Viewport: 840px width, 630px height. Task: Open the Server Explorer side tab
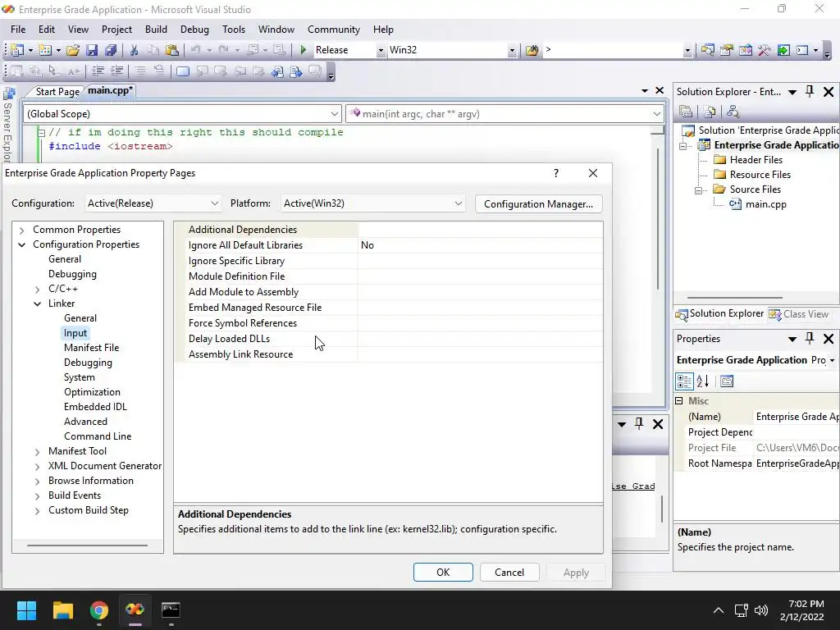pos(7,125)
